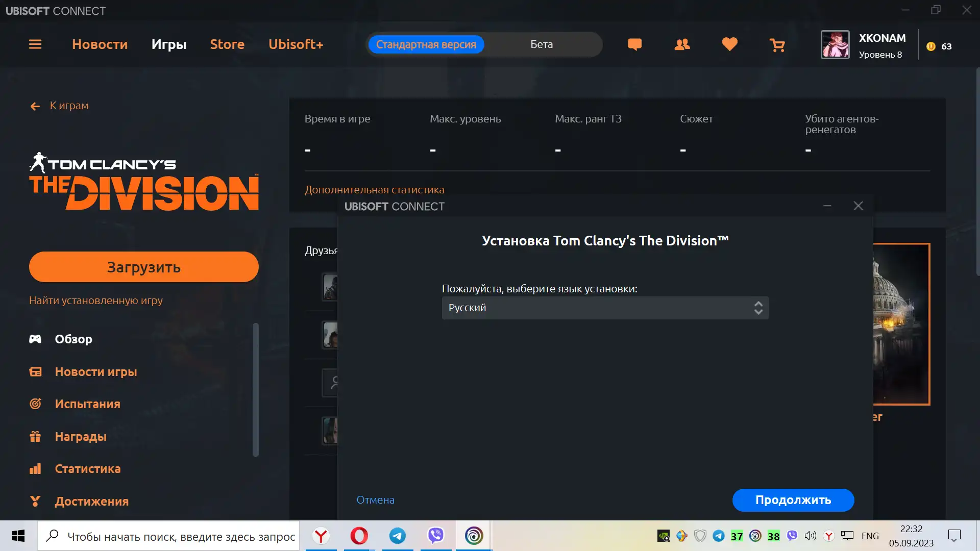The width and height of the screenshot is (980, 551).
Task: Click the stepper arrows on language selector
Action: [x=758, y=308]
